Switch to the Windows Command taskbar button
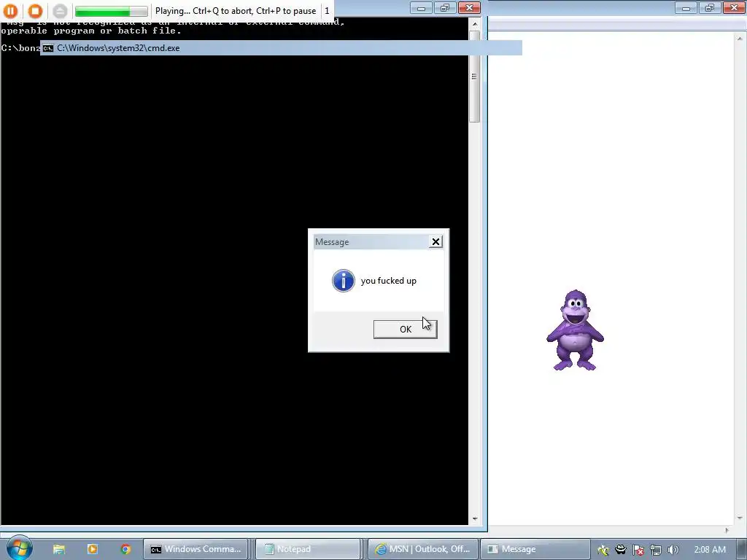 [x=196, y=549]
